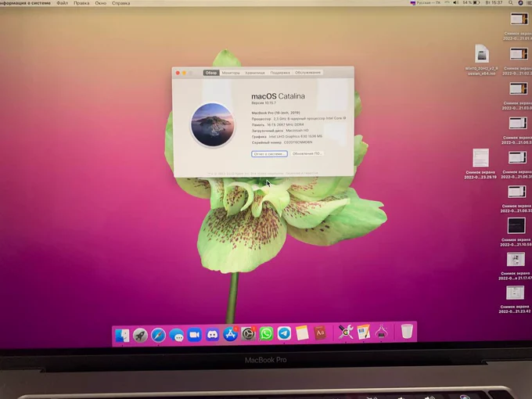Switch to the Поддержка tab

(280, 73)
